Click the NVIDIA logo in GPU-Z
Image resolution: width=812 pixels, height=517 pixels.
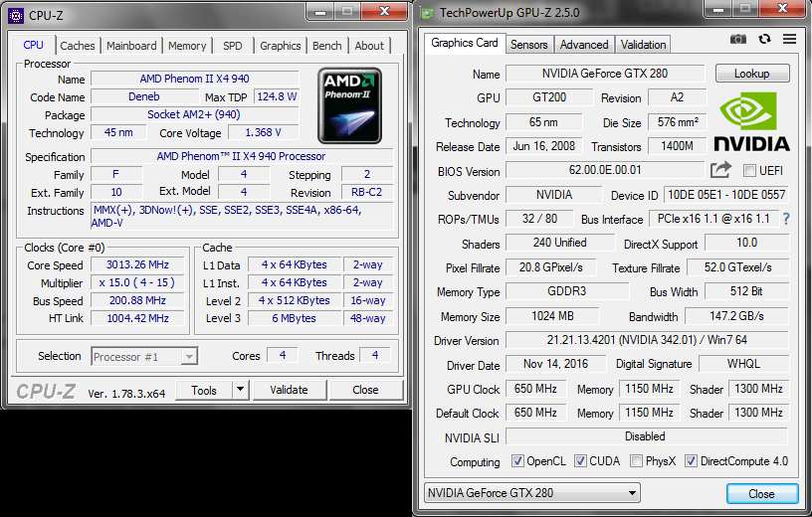752,122
